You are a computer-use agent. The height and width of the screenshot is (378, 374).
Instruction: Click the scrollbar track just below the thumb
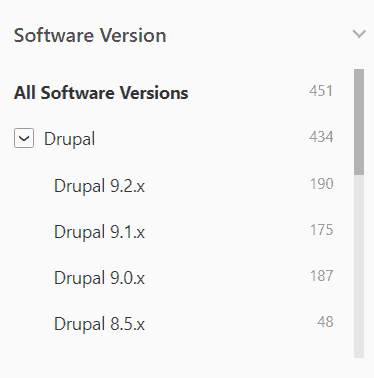(359, 187)
